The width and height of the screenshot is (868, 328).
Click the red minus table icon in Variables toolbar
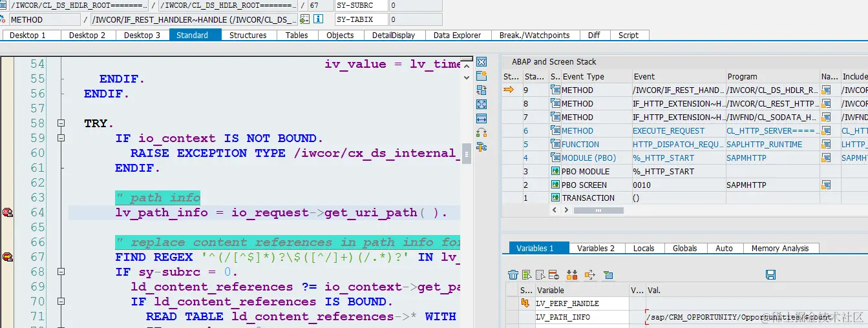click(x=553, y=275)
